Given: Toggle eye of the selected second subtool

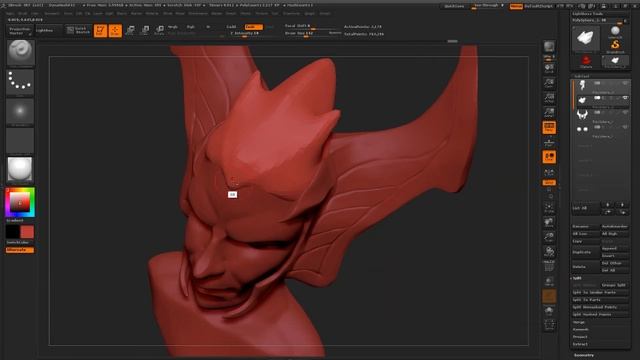Looking at the screenshot, I should [625, 98].
